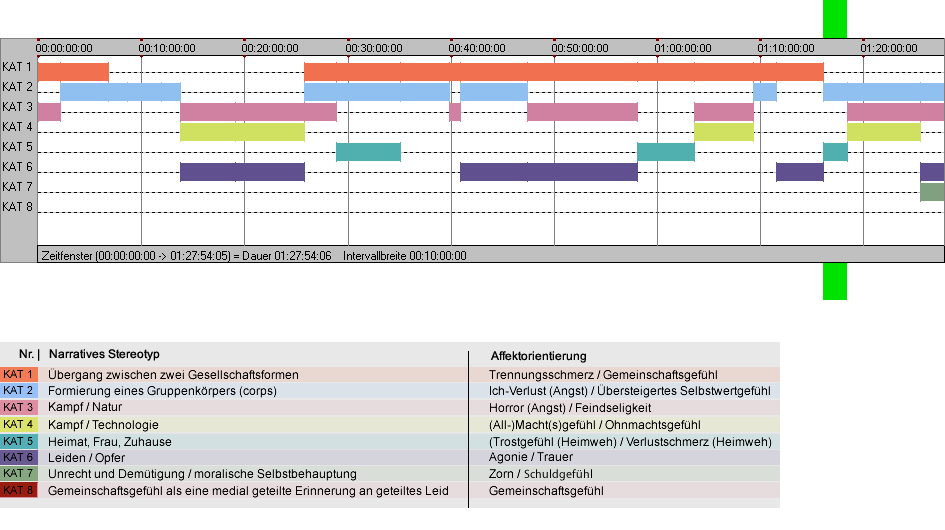Viewport: 945px width, 530px height.
Task: Click 'Intervallbreite 00:10:00:00' status text
Action: 404,256
